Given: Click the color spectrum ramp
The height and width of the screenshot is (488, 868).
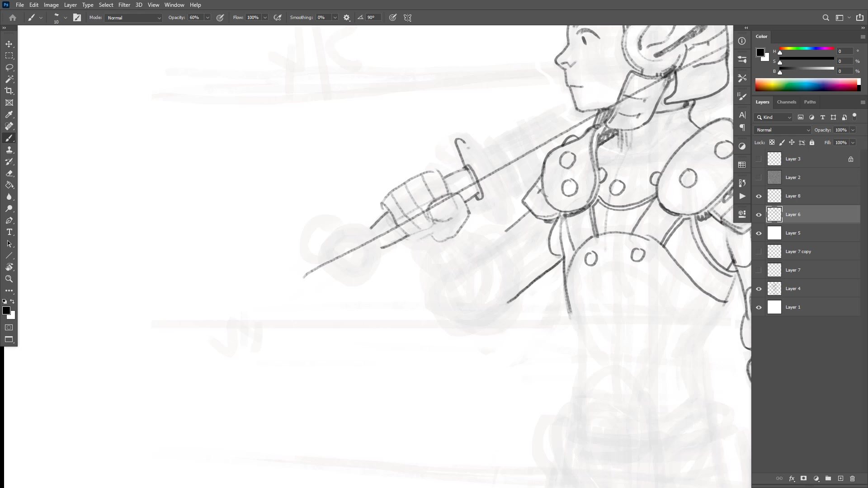Looking at the screenshot, I should click(x=806, y=85).
